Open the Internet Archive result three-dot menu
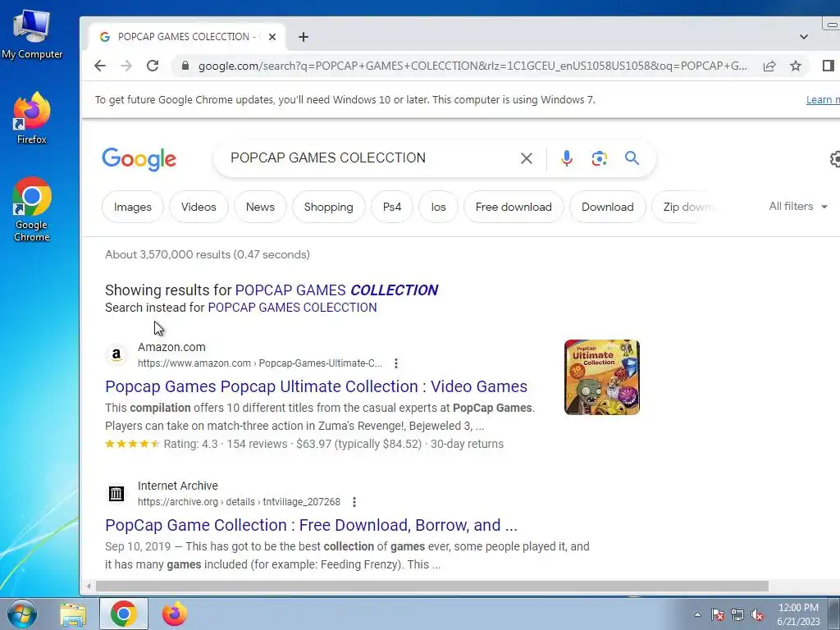 354,502
